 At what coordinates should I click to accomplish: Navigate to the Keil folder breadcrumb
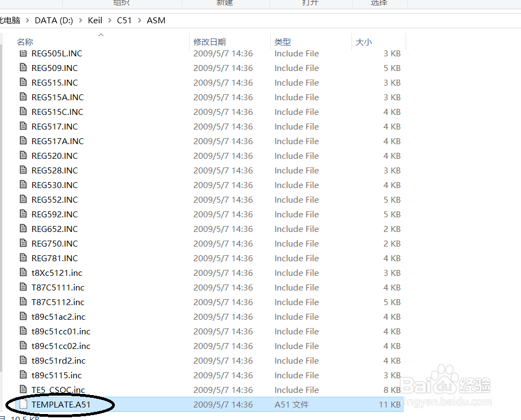pyautogui.click(x=95, y=21)
